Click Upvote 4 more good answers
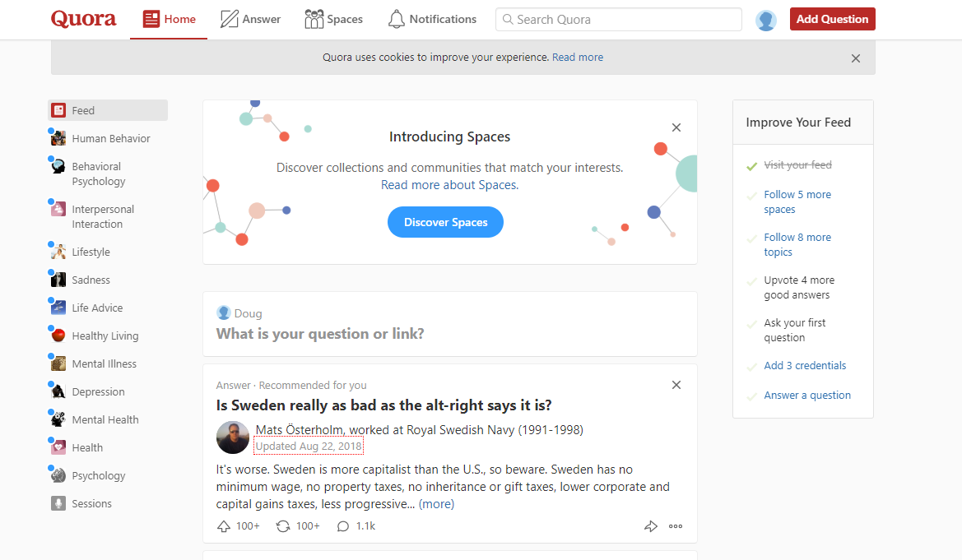Screen dimensions: 962x560 pyautogui.click(x=799, y=288)
